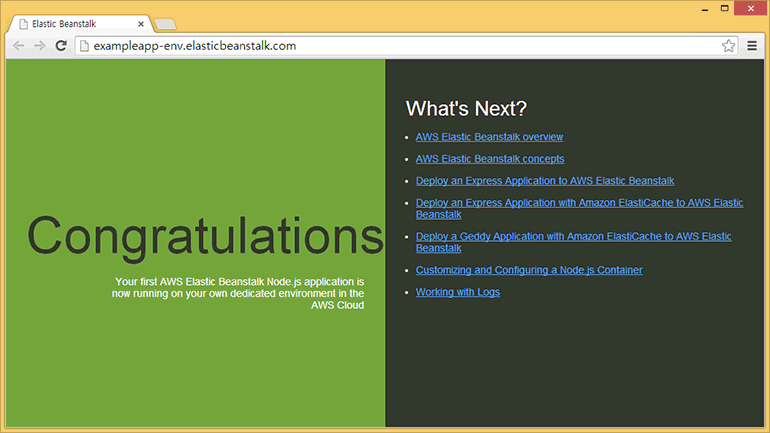Open the Chrome hamburger menu
The image size is (770, 433).
(x=752, y=46)
